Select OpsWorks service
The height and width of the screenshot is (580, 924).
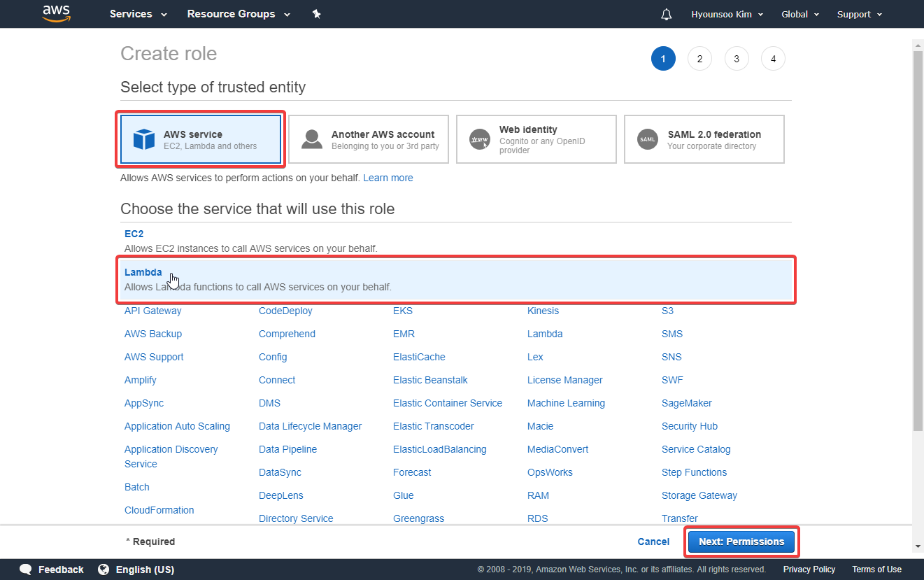click(x=550, y=472)
